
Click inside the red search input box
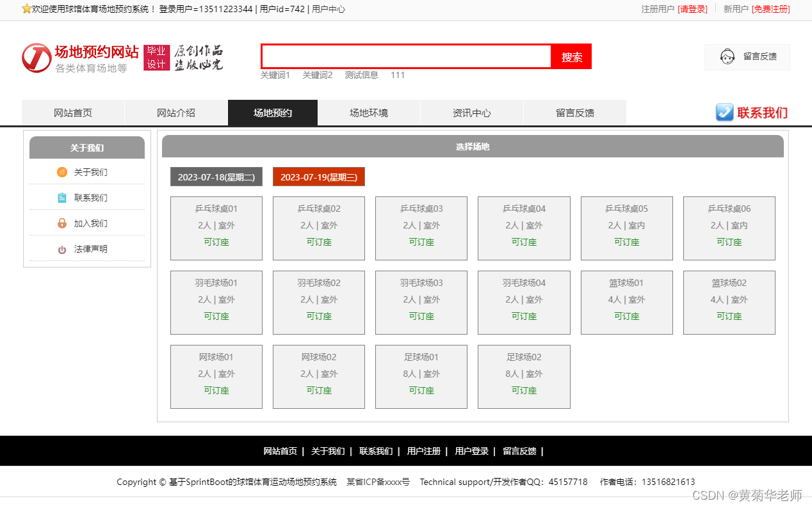tap(405, 56)
